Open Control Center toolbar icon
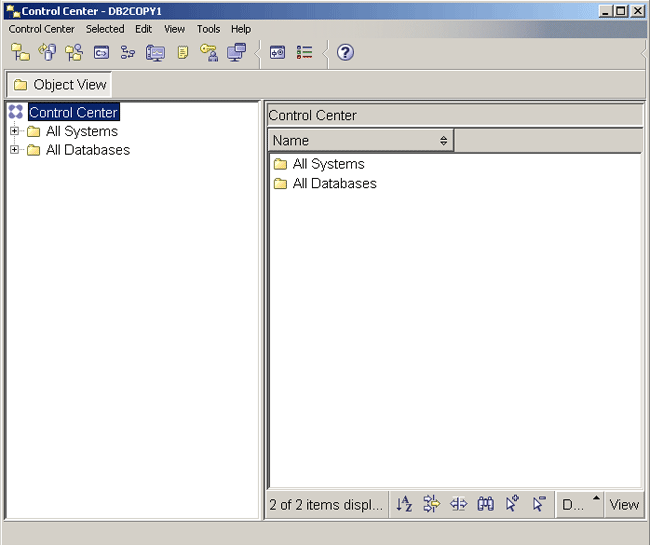650x545 pixels. pos(20,53)
